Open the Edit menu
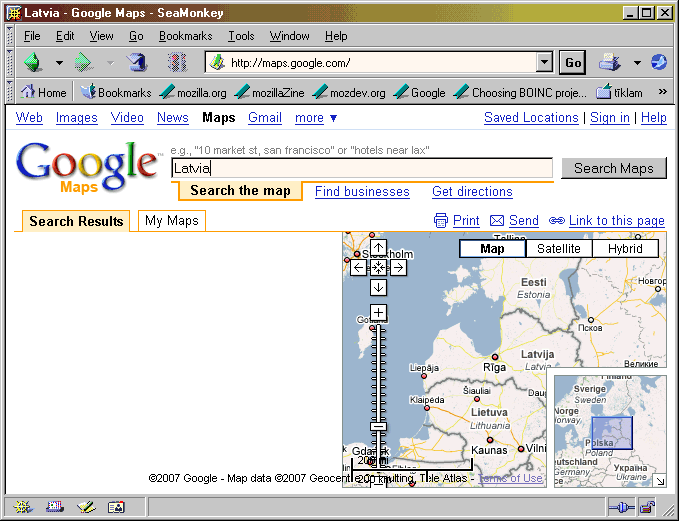The image size is (679, 521). 65,36
